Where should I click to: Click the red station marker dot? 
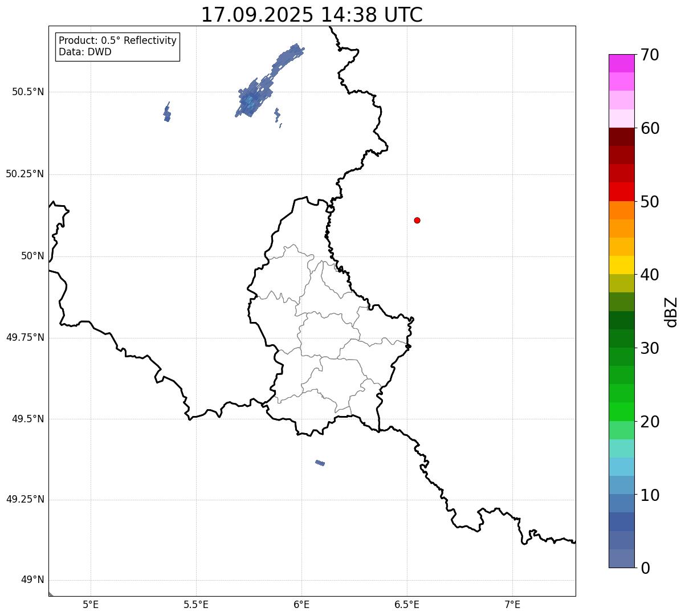417,220
